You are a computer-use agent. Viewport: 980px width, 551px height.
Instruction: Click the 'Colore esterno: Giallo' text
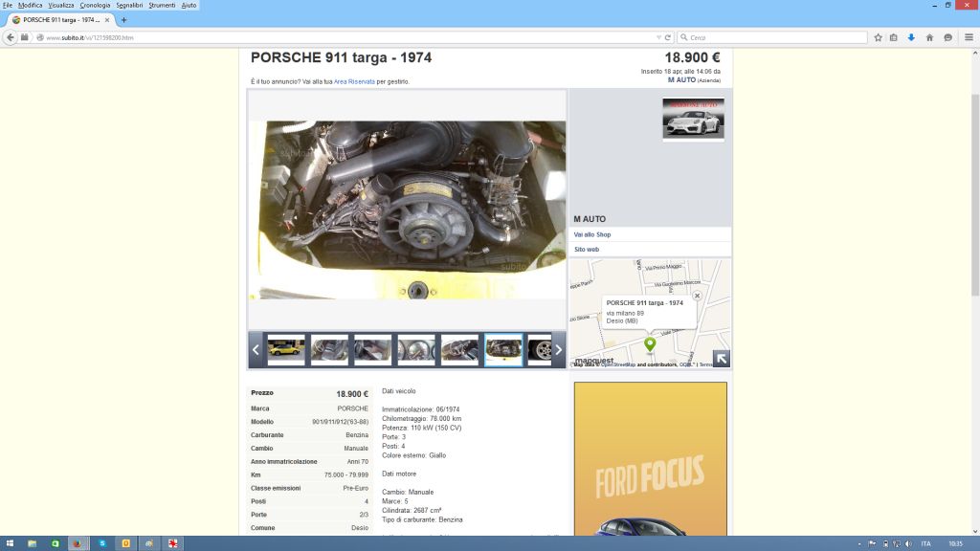tap(413, 455)
